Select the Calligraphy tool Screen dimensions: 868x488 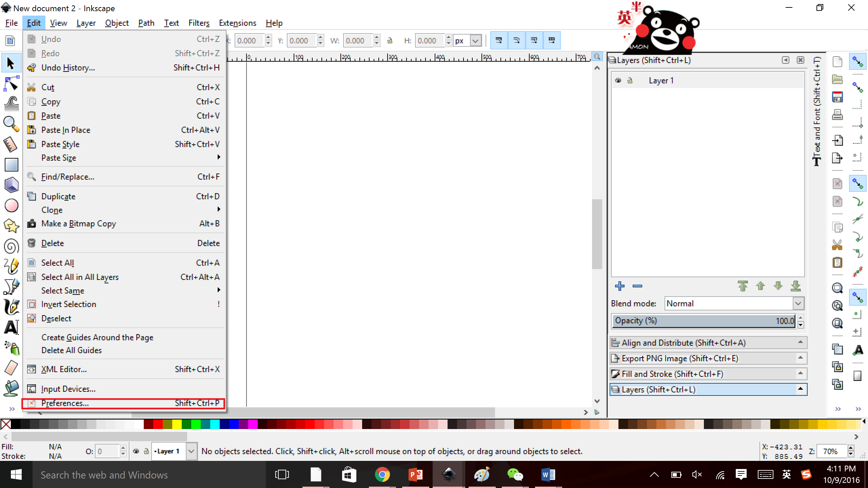coord(11,307)
